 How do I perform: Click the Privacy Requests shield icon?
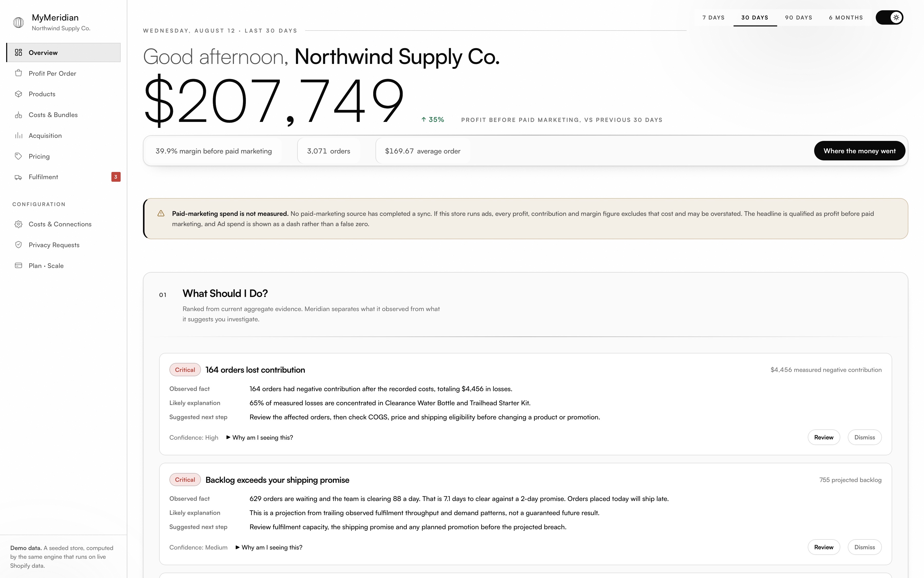click(x=18, y=245)
